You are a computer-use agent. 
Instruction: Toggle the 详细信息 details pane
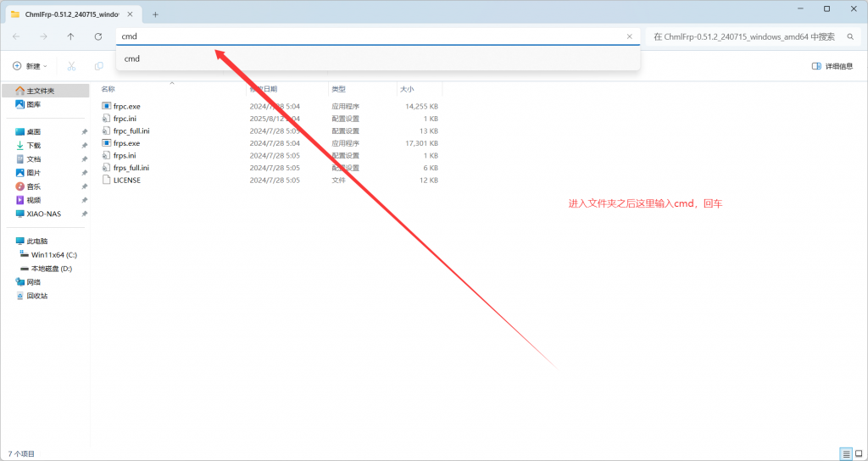832,66
